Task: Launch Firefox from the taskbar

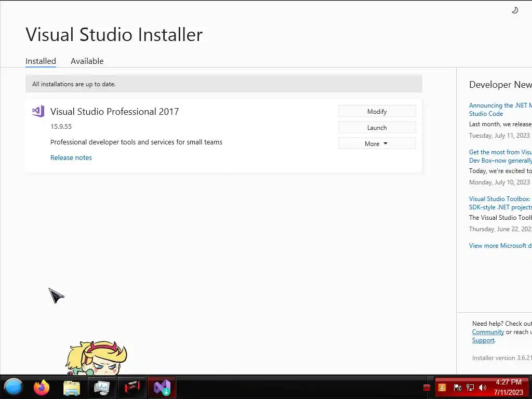Action: click(x=42, y=387)
